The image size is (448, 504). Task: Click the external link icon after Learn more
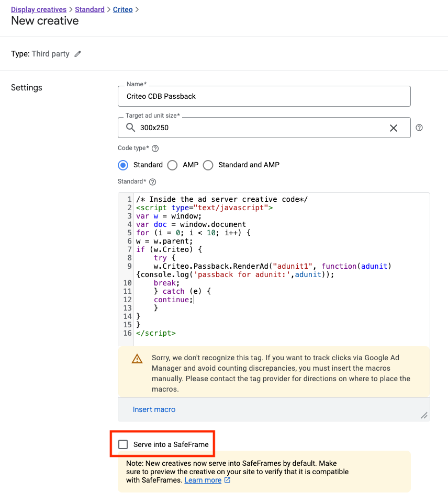click(x=227, y=480)
